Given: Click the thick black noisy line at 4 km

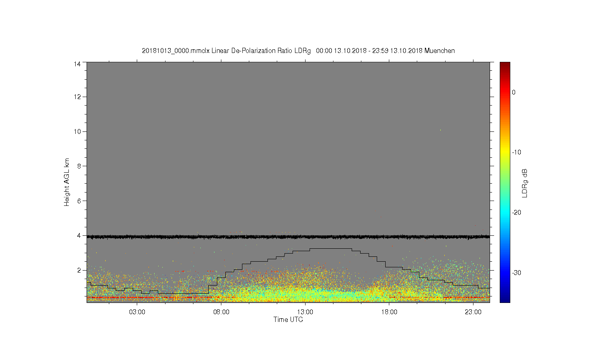Looking at the screenshot, I should click(288, 237).
